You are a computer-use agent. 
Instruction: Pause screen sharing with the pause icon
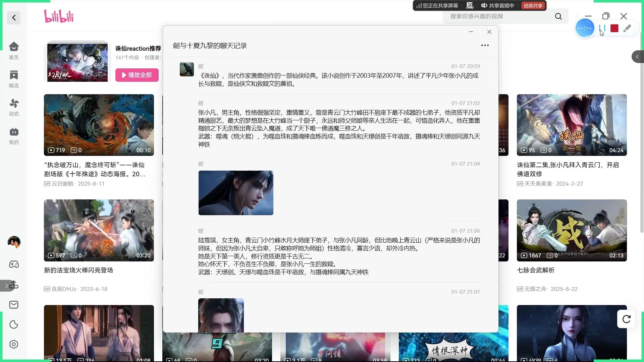tap(602, 28)
